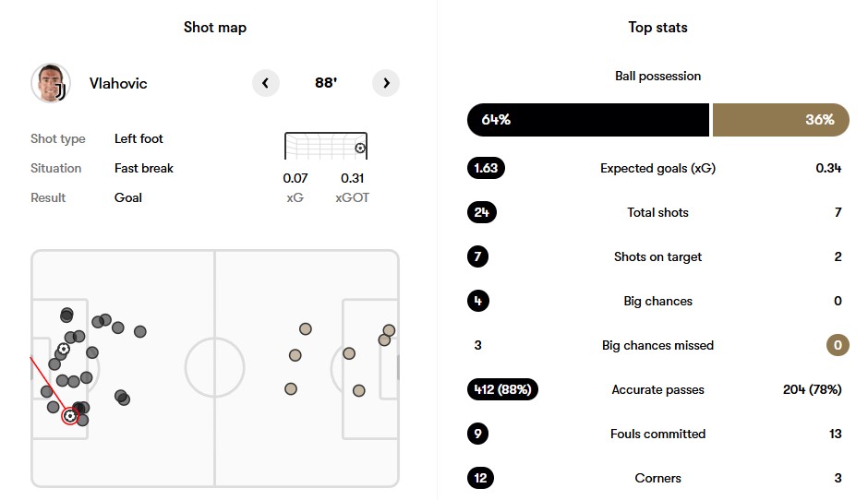The image size is (868, 500).
Task: Click the 1.63 expected goals badge
Action: (x=486, y=168)
